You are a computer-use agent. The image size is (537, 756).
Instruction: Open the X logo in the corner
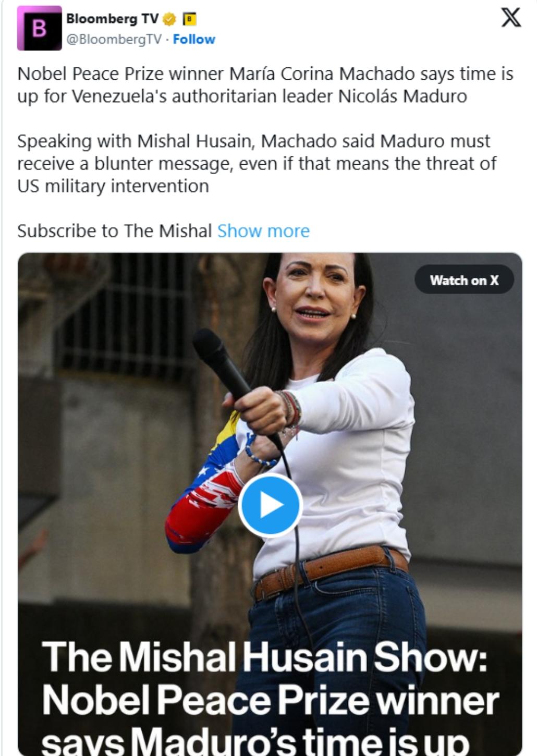click(510, 18)
